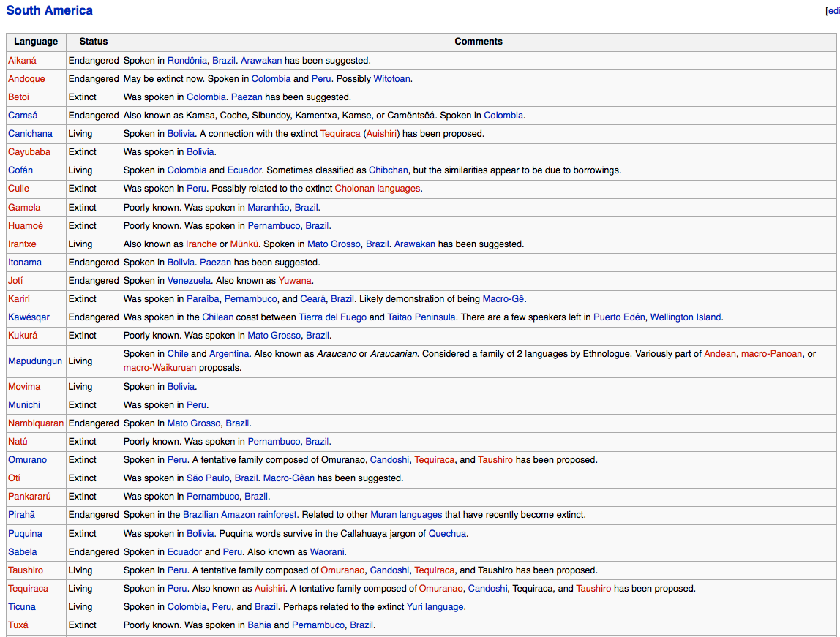Open the Omurano language link
This screenshot has width=840, height=637.
click(27, 459)
